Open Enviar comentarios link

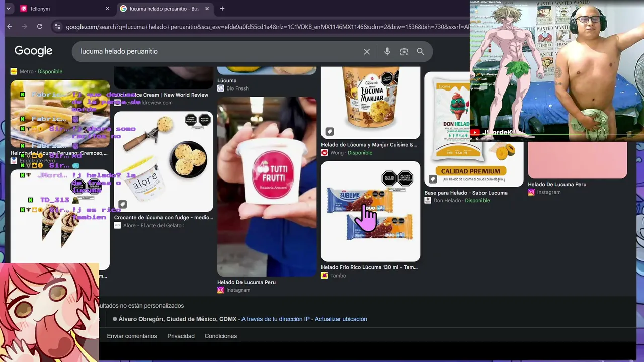coord(132,336)
